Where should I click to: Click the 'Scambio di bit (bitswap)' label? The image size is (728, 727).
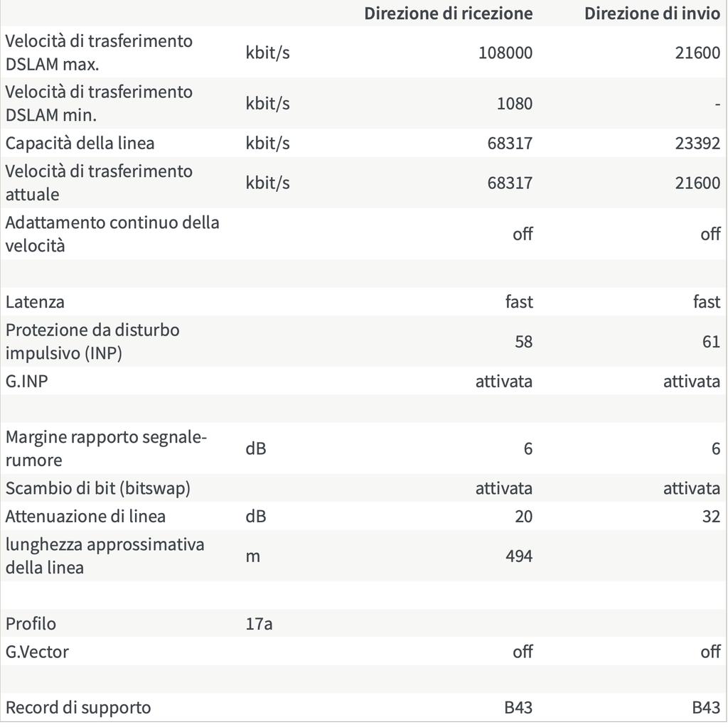coord(98,488)
